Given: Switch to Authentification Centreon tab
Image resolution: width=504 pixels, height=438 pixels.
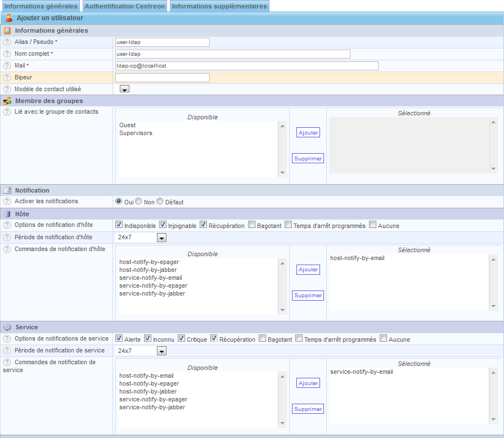Looking at the screenshot, I should click(x=125, y=6).
